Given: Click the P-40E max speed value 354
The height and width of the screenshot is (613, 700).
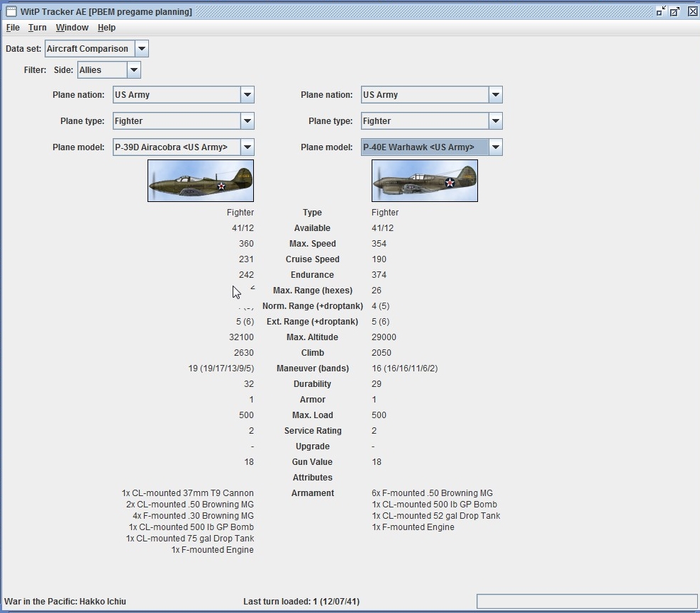Looking at the screenshot, I should click(x=379, y=244).
